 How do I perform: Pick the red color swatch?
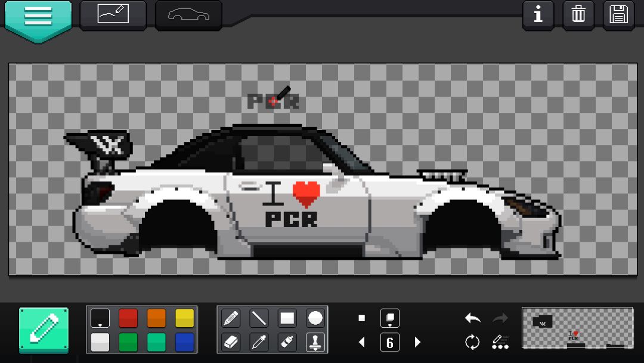tap(128, 318)
